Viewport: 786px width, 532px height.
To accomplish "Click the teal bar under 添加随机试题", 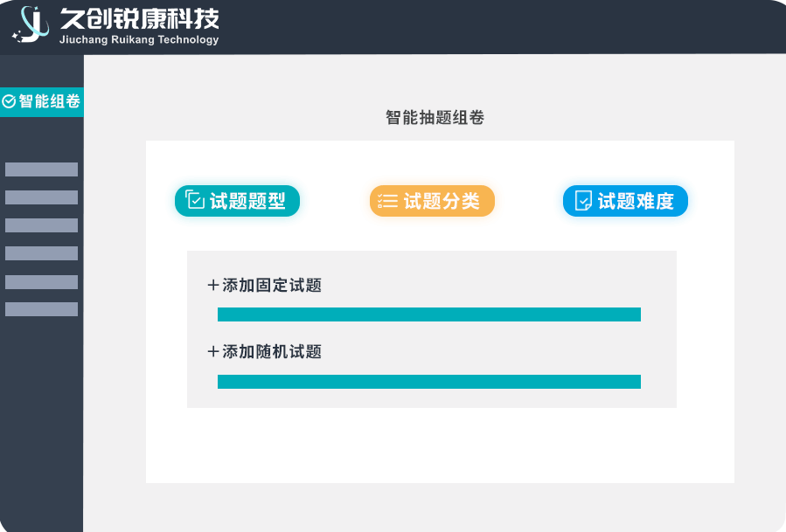I will [428, 382].
